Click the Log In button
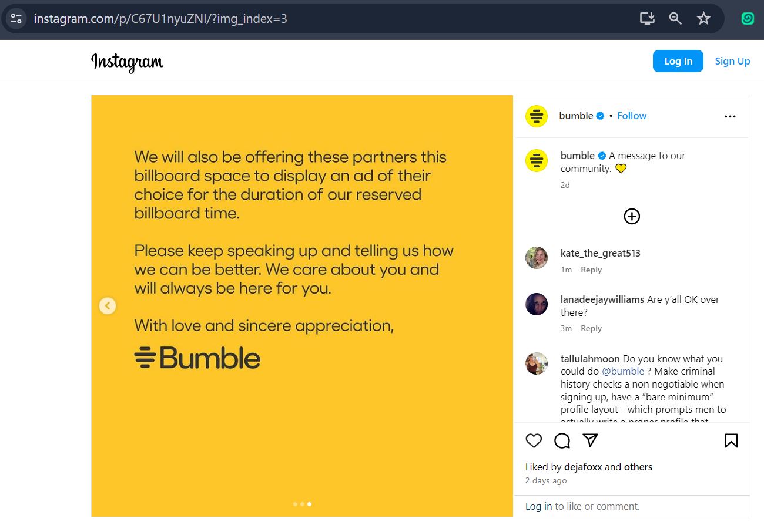Image resolution: width=764 pixels, height=532 pixels. [678, 60]
